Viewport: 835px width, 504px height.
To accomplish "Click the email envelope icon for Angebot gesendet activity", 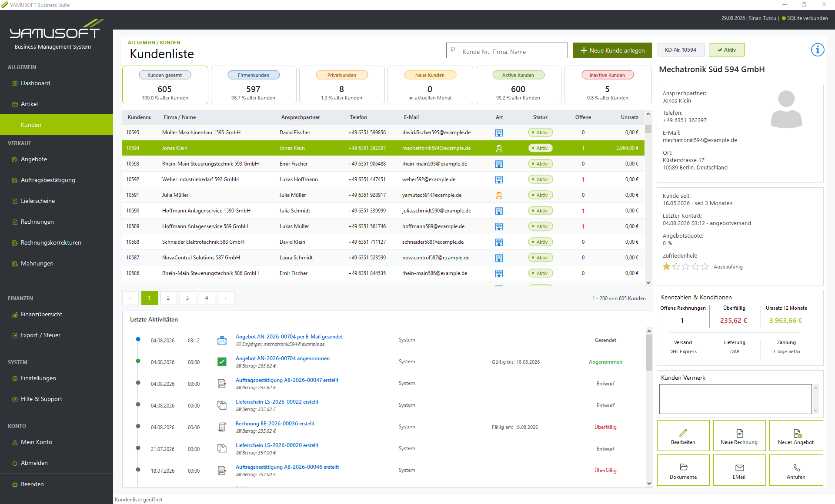I will [222, 340].
